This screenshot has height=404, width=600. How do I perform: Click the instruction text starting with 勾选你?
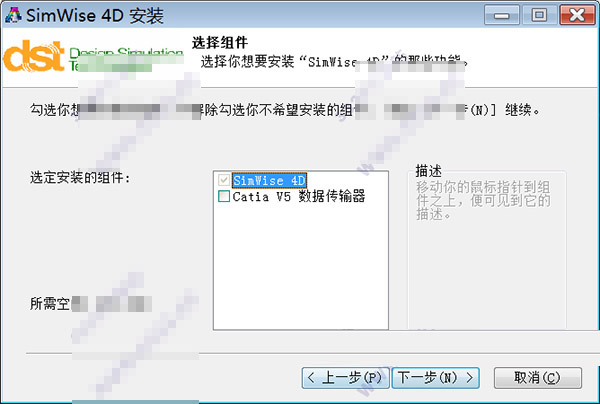tap(285, 110)
